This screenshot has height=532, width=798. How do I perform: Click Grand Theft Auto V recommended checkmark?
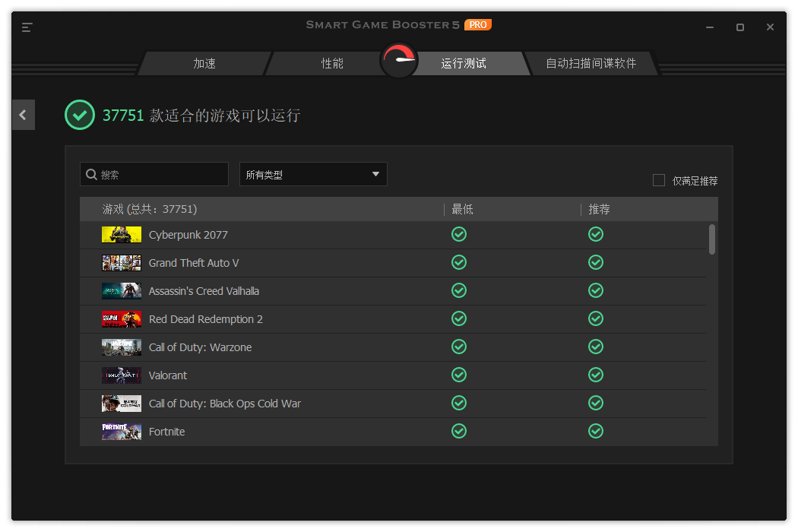596,262
